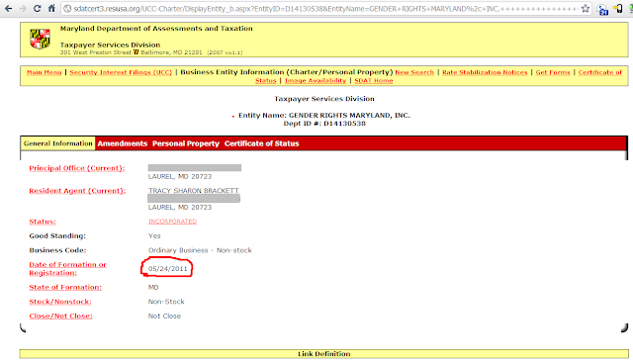Click the Resident Agent (Current) label link

pyautogui.click(x=77, y=191)
